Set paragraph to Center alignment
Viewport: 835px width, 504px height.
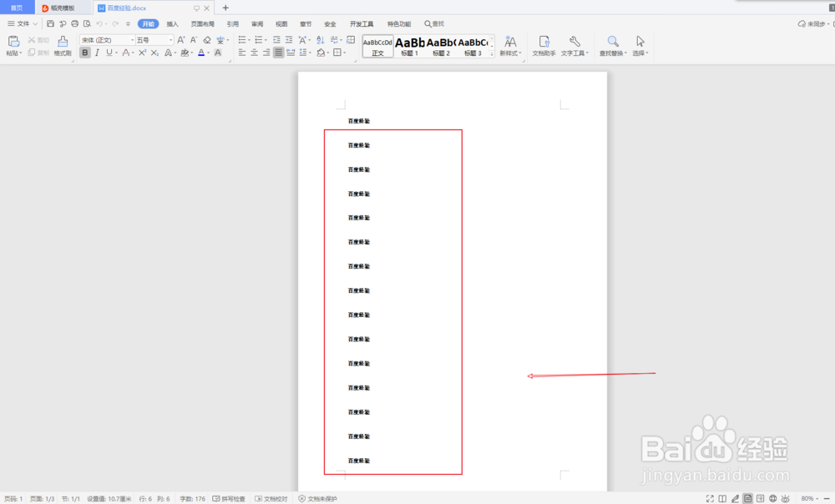coord(255,53)
